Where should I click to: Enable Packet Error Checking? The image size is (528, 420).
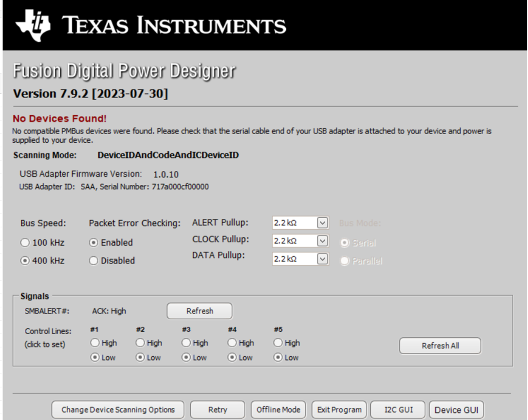(x=93, y=242)
